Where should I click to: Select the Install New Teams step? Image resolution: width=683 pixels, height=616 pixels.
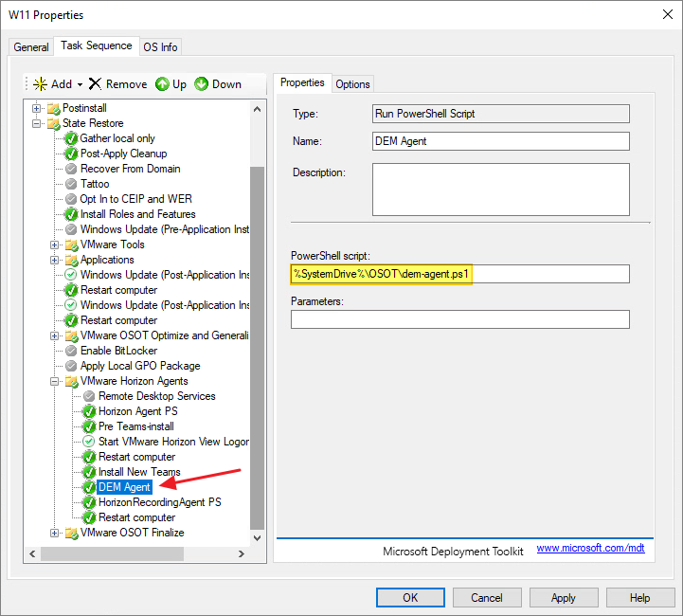[138, 472]
